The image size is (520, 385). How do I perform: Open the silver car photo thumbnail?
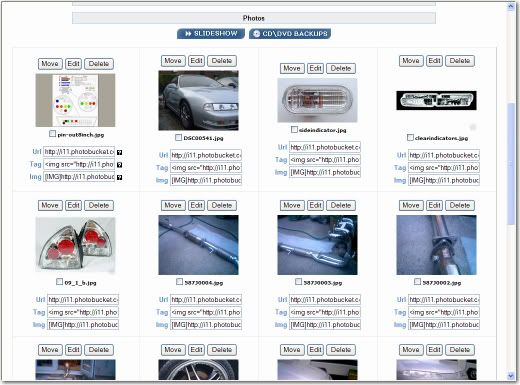point(198,100)
